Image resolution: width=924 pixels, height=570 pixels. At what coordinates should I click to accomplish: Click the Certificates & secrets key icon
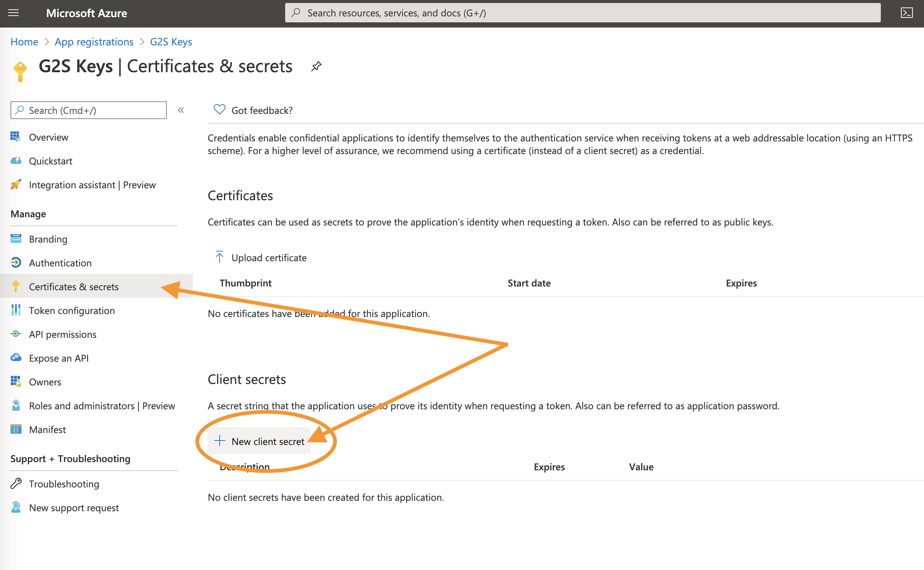pos(16,286)
